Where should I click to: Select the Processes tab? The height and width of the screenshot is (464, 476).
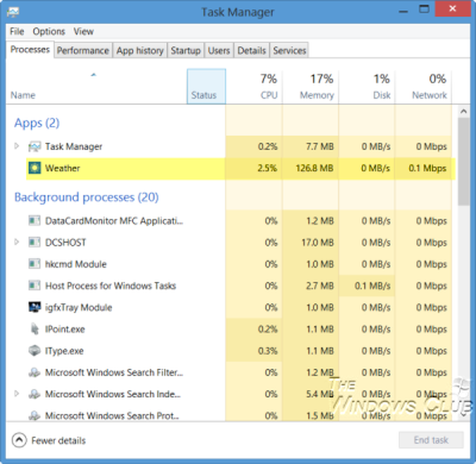30,49
